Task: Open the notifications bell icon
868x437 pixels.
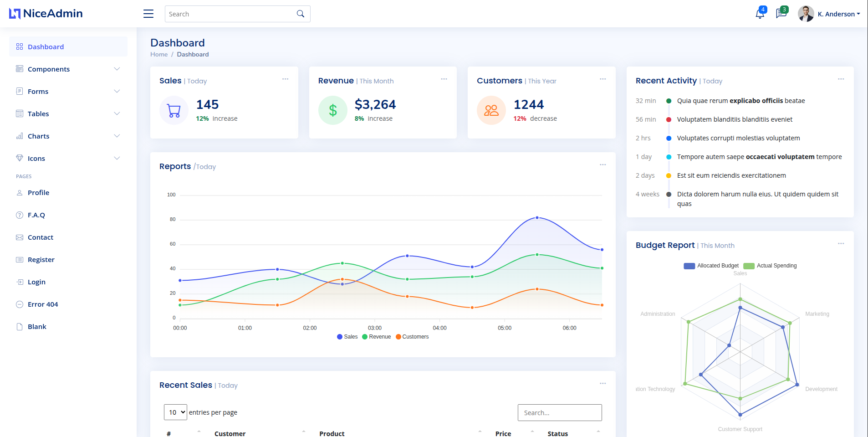Action: point(760,14)
